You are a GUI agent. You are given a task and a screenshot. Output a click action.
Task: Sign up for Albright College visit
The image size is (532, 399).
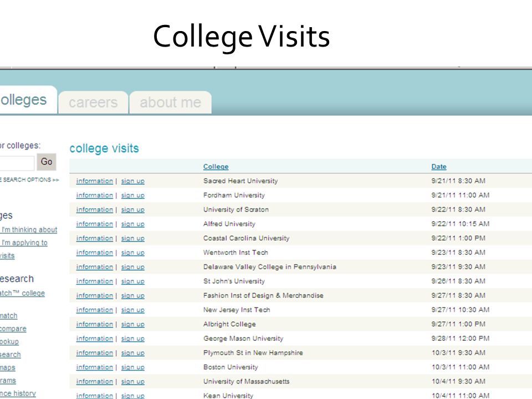coord(132,324)
